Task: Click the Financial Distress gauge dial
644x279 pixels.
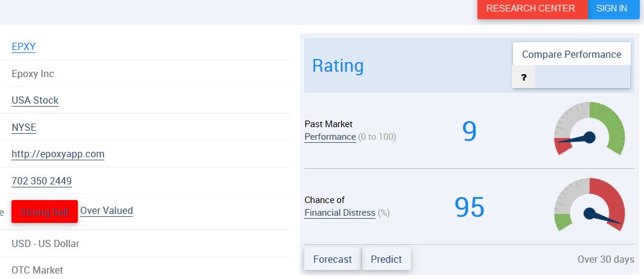Action: [x=589, y=205]
